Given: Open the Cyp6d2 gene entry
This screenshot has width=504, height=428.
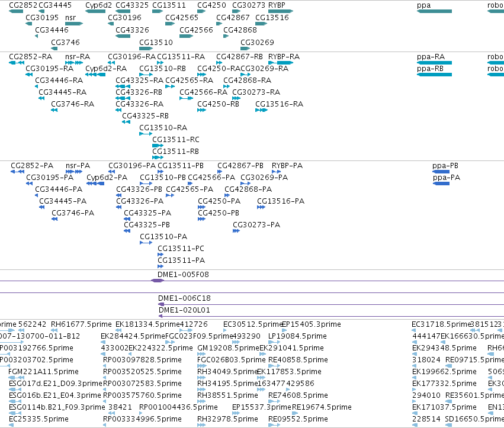Looking at the screenshot, I should point(95,12).
